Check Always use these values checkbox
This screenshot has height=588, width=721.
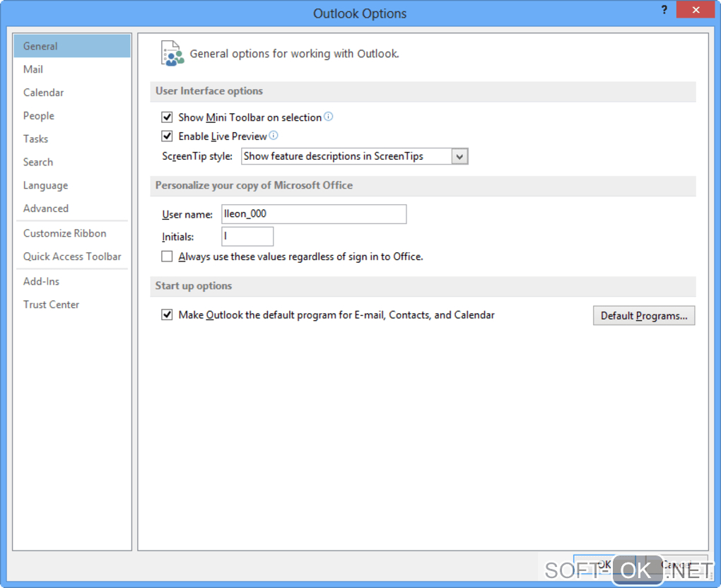point(167,256)
